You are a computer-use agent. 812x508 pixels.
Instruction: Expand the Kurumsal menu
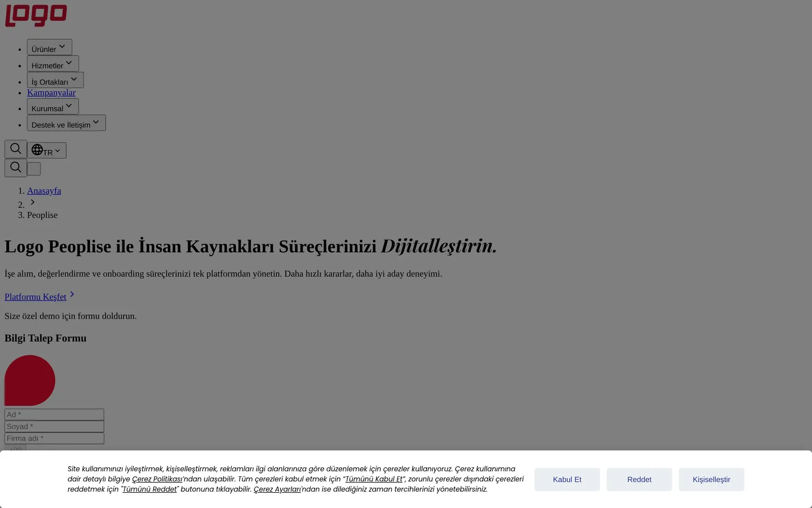click(53, 107)
